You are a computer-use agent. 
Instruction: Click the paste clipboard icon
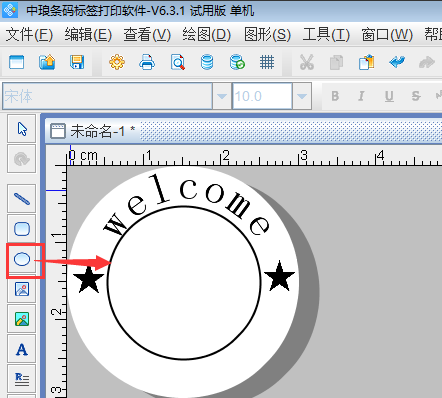366,62
